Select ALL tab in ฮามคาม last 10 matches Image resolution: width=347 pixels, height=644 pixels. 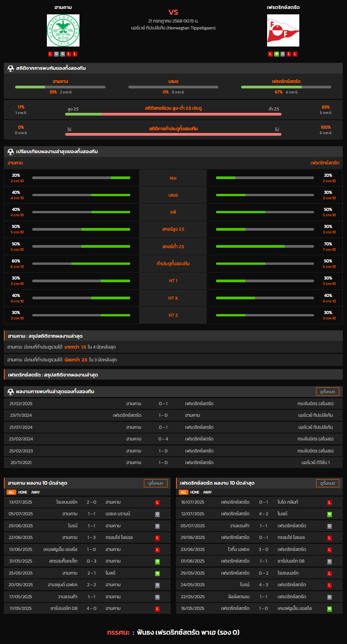pyautogui.click(x=11, y=492)
